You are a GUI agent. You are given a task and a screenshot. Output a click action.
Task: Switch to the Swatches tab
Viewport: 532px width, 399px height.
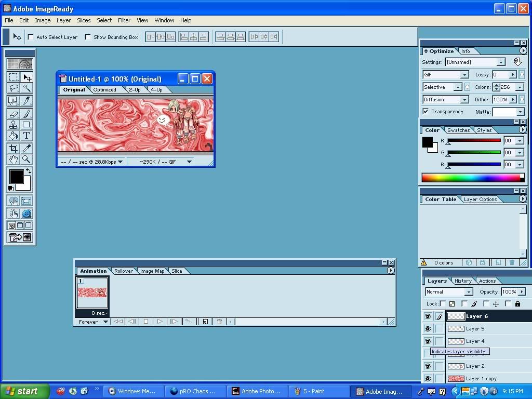458,130
